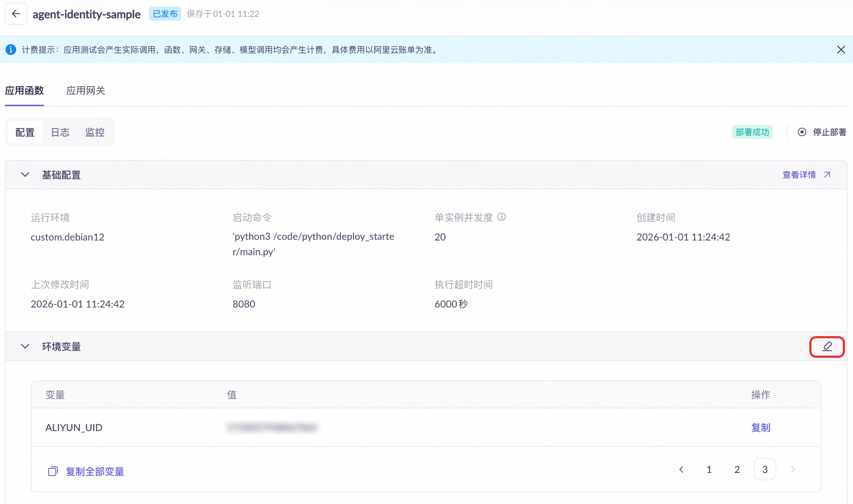
Task: Go to previous page of variables
Action: point(681,469)
